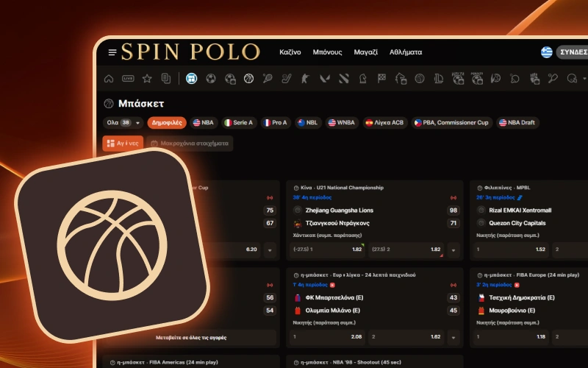Click the Greek flag language icon
The width and height of the screenshot is (588, 368).
tap(547, 52)
